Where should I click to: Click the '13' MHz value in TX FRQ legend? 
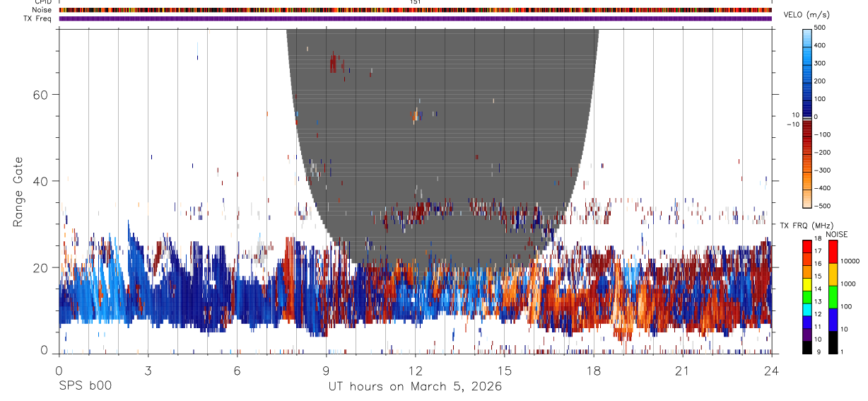(818, 301)
